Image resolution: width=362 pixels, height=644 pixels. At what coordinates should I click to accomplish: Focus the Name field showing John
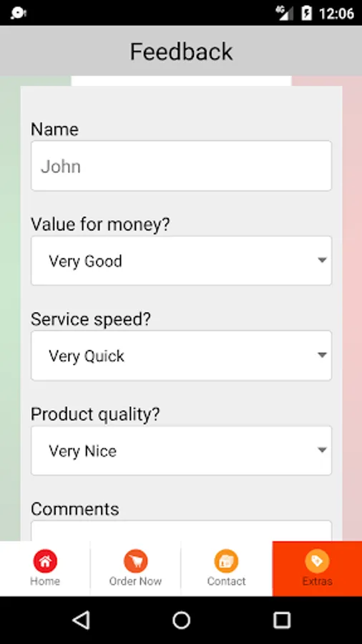181,165
